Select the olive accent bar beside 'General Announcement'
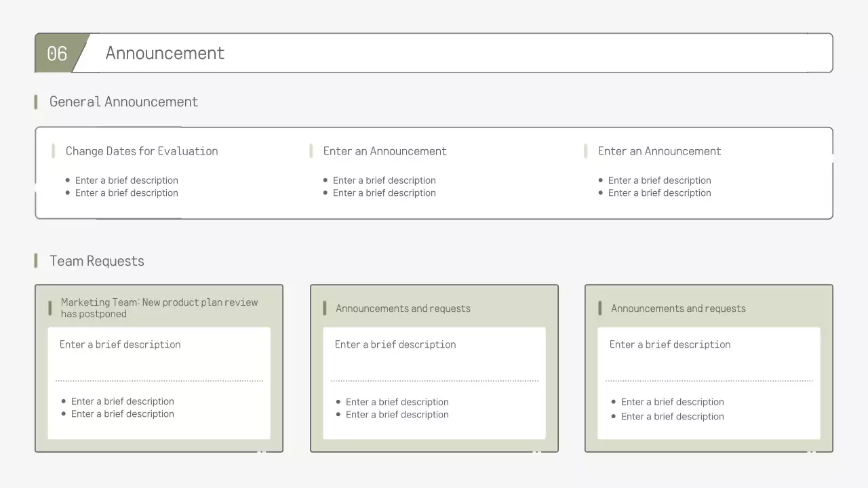The height and width of the screenshot is (488, 868). [x=36, y=102]
